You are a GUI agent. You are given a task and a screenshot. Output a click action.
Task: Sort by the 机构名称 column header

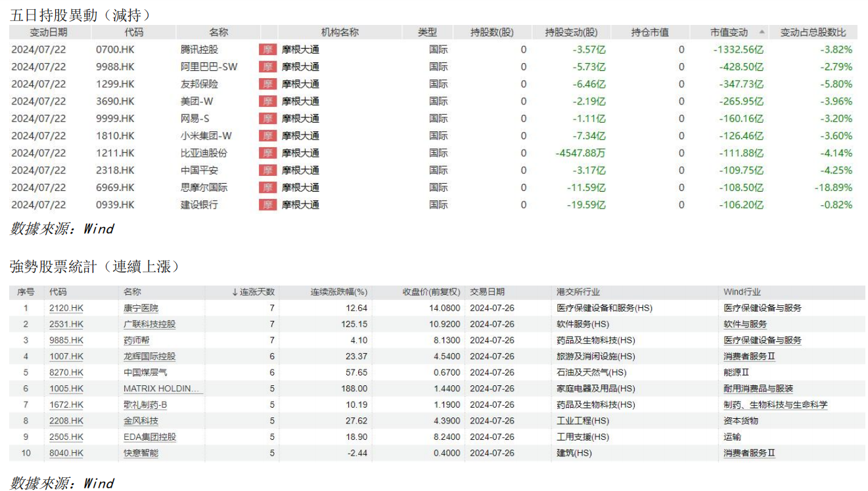340,32
